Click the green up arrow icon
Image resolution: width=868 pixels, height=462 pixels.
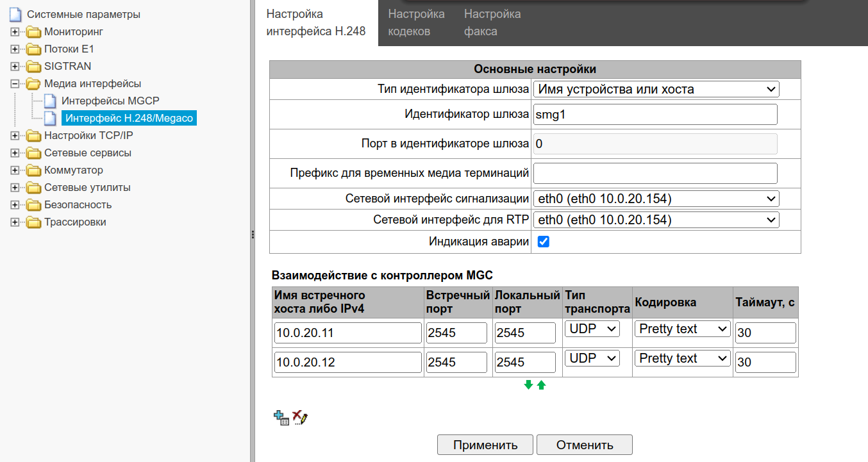point(541,385)
